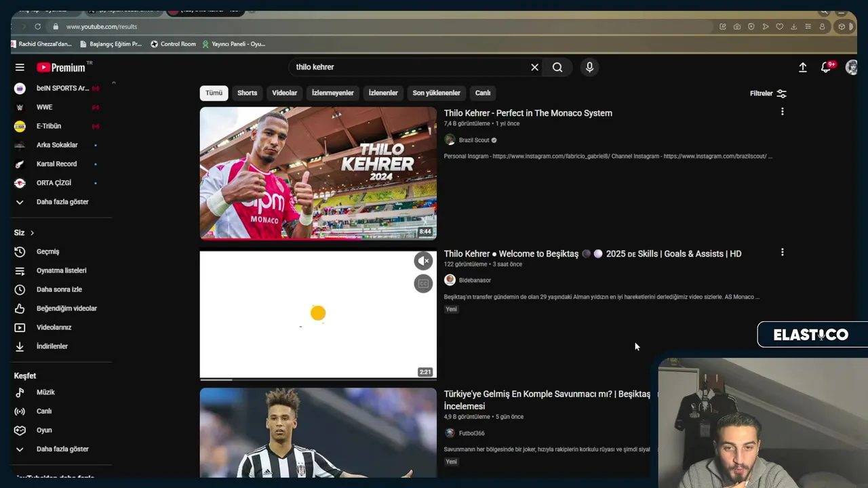Screen dimensions: 868x488
Task: Start voice search with the microphone
Action: click(589, 67)
